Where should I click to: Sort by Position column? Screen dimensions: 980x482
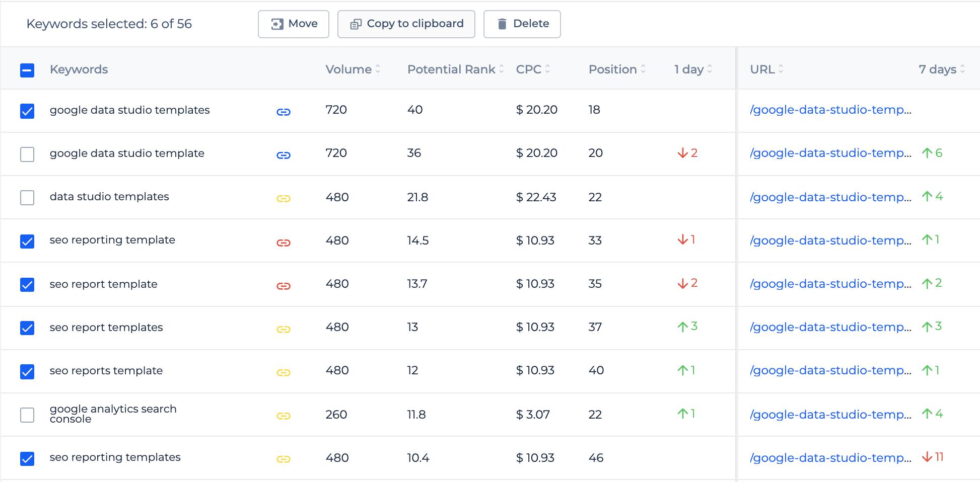click(x=617, y=69)
